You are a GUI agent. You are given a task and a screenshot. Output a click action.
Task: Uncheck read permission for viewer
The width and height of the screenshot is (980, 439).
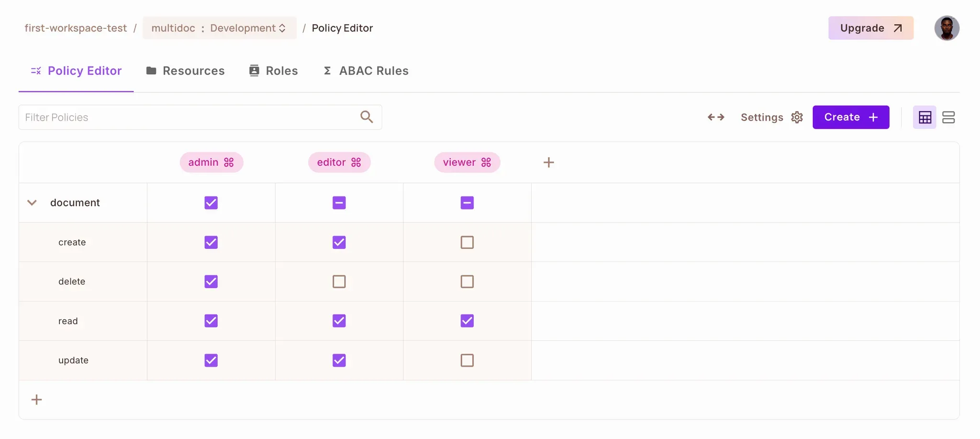pos(467,321)
